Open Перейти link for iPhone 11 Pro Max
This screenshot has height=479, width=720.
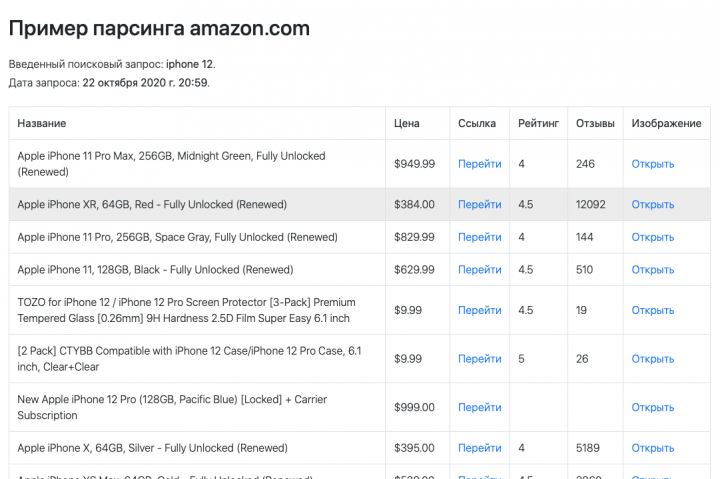click(479, 164)
